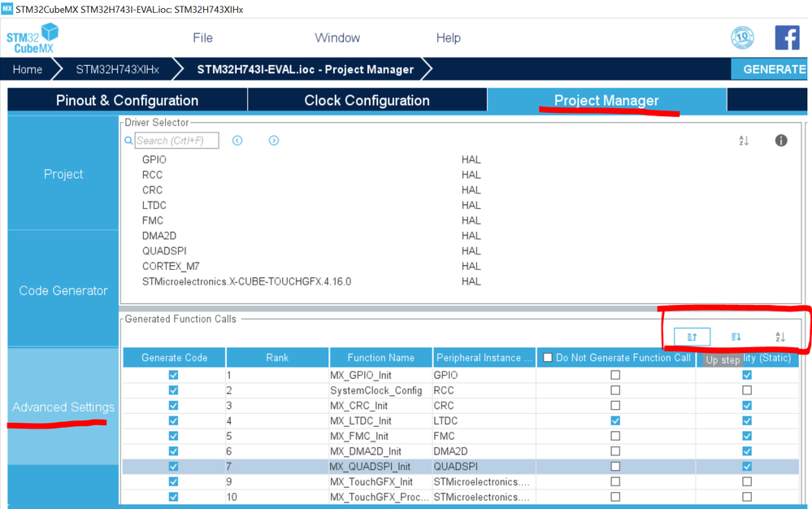Select the SystemClock_Config function name cell
Viewport: 812px width, 509px height.
[380, 390]
